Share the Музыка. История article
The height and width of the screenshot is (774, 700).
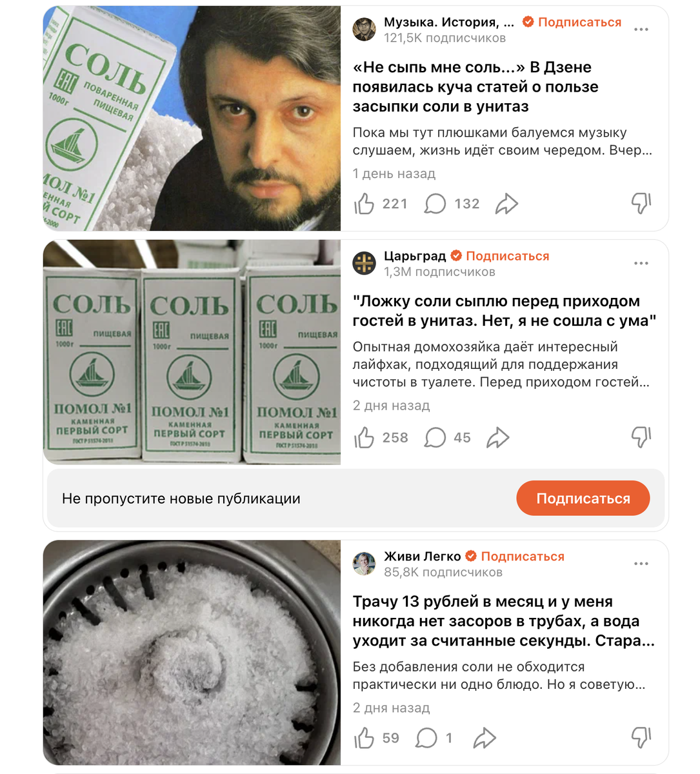pos(507,204)
